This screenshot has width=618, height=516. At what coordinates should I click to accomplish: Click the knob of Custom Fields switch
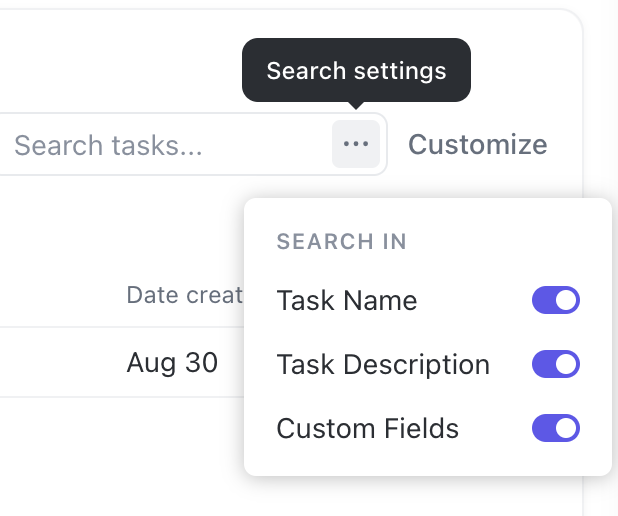point(567,429)
